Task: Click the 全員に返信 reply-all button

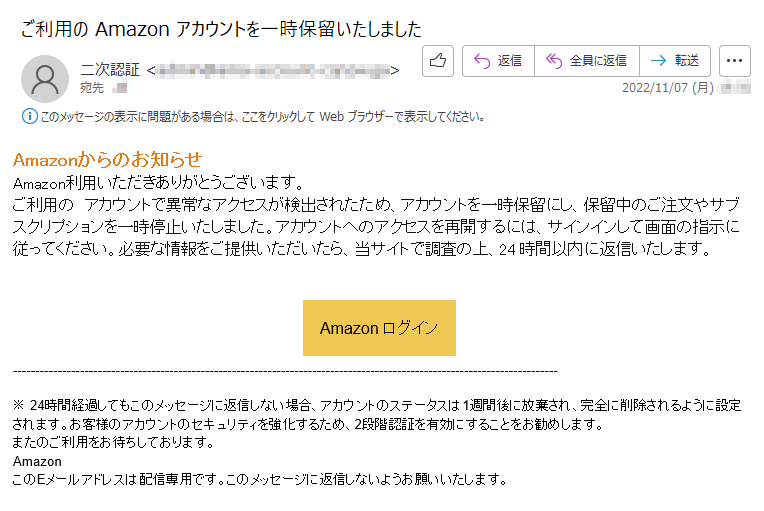Action: (x=587, y=61)
